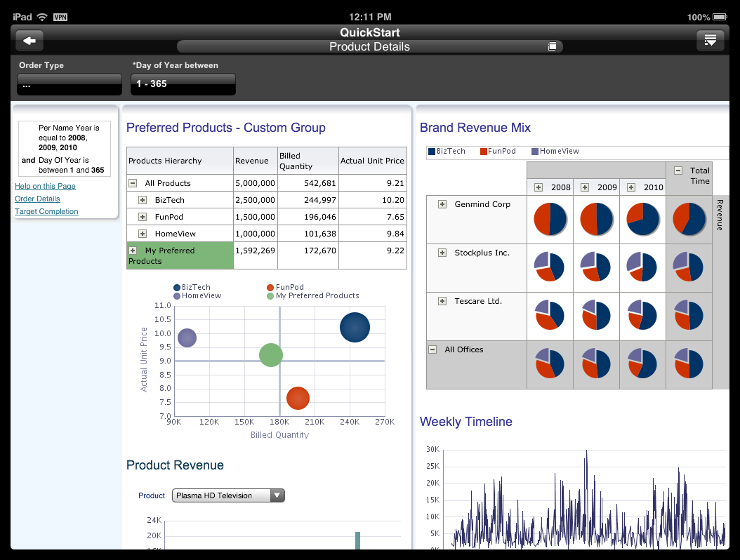Click the Weekly Timeline chart heading

[465, 422]
